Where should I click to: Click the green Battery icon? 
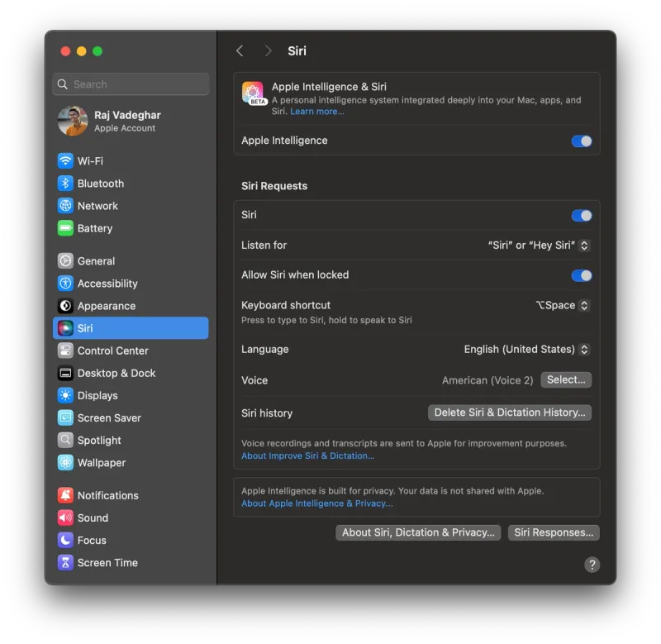(x=65, y=227)
